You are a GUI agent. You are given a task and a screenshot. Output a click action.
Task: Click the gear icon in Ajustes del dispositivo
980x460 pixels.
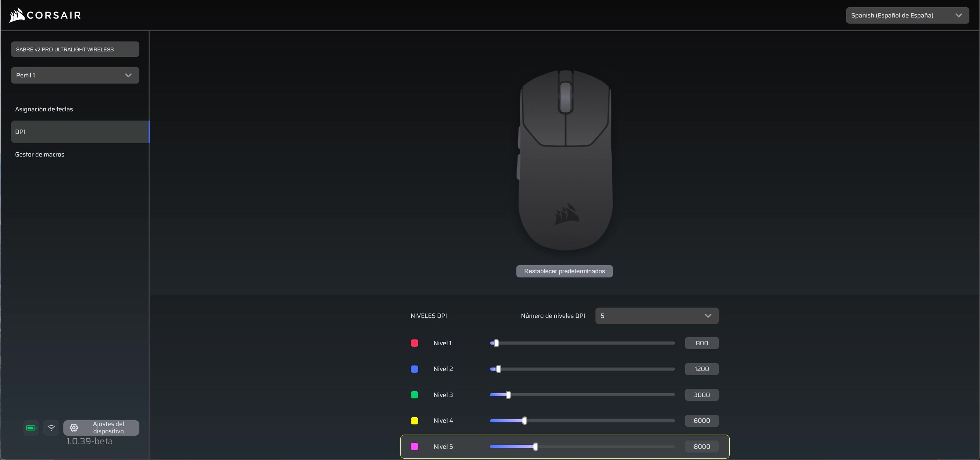tap(74, 428)
